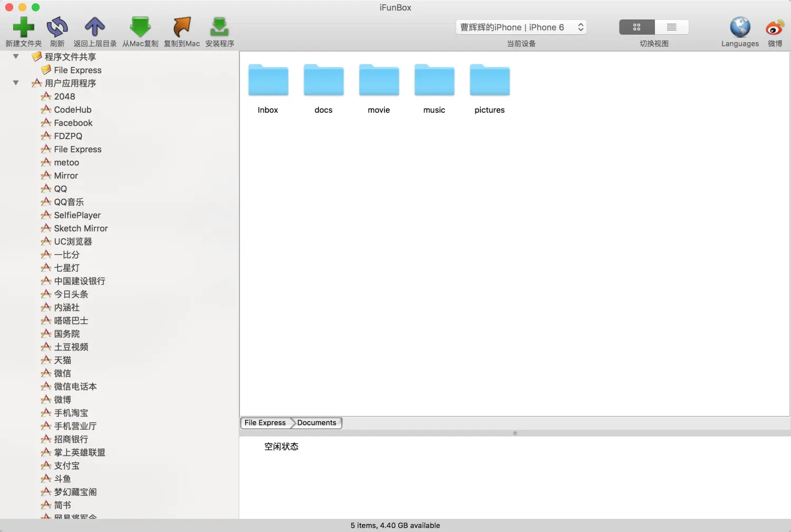Select 一比分 in the app list

[60, 255]
